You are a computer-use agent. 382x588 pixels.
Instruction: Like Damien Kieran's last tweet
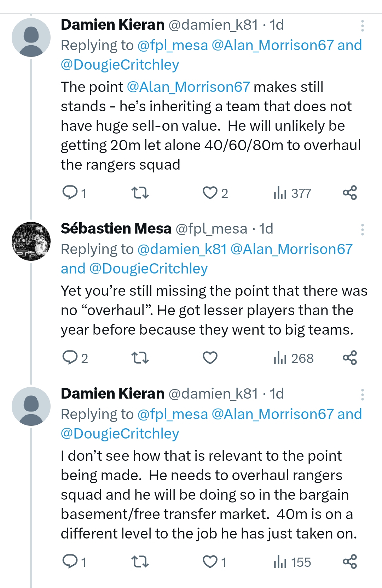[x=210, y=561]
